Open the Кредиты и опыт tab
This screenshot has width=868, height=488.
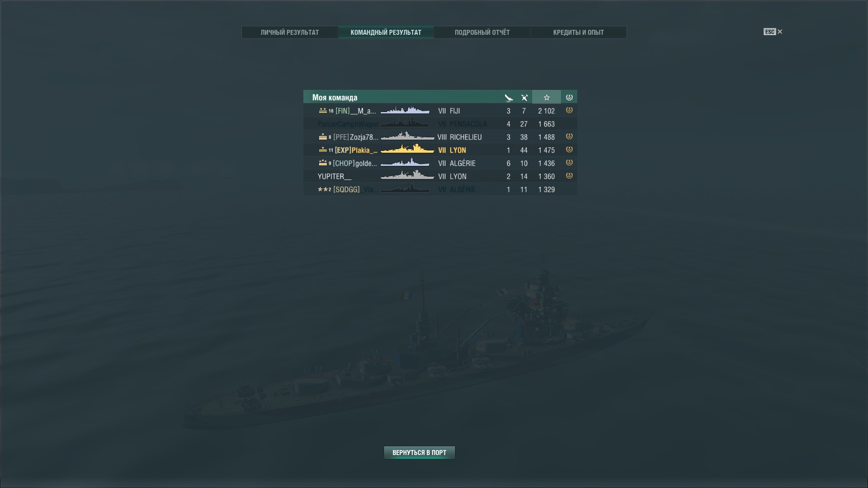(578, 33)
